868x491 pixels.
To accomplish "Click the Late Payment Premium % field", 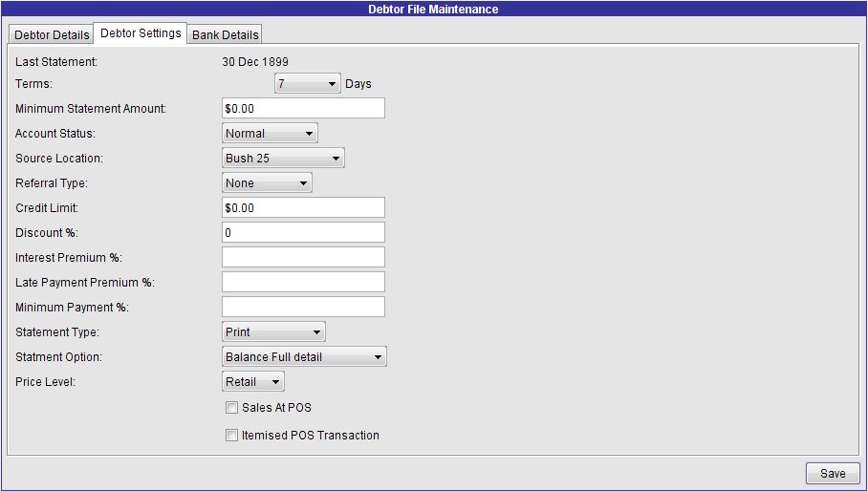I will pyautogui.click(x=303, y=283).
